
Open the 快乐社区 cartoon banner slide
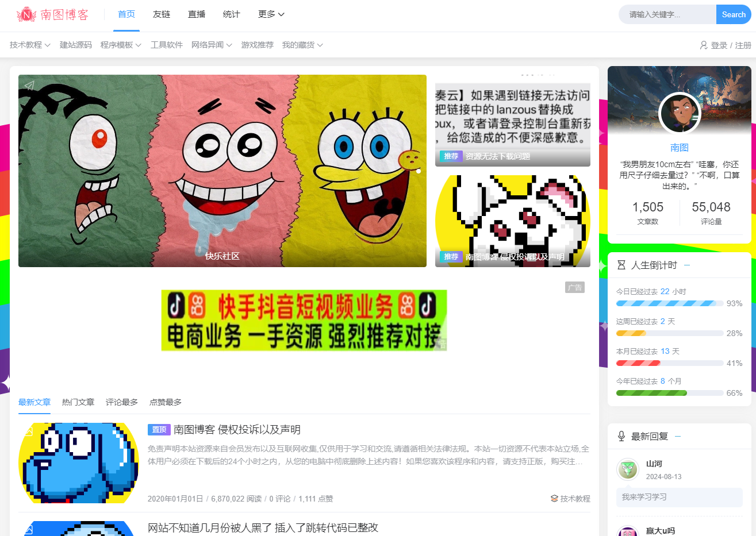pyautogui.click(x=222, y=171)
